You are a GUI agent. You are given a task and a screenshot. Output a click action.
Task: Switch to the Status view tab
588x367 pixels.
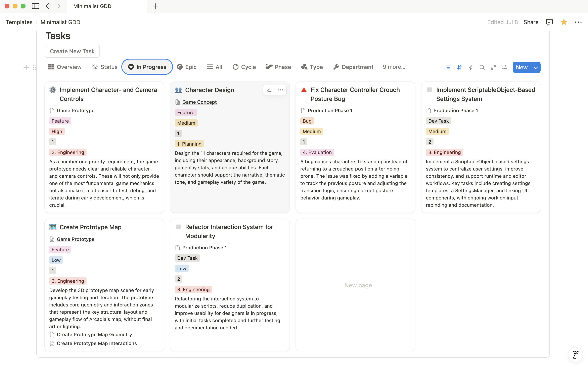pos(104,67)
